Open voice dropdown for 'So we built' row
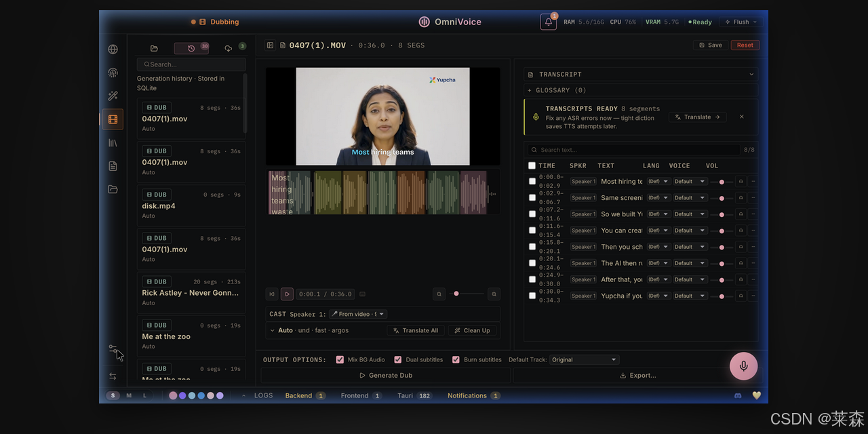The height and width of the screenshot is (434, 868). [x=690, y=214]
